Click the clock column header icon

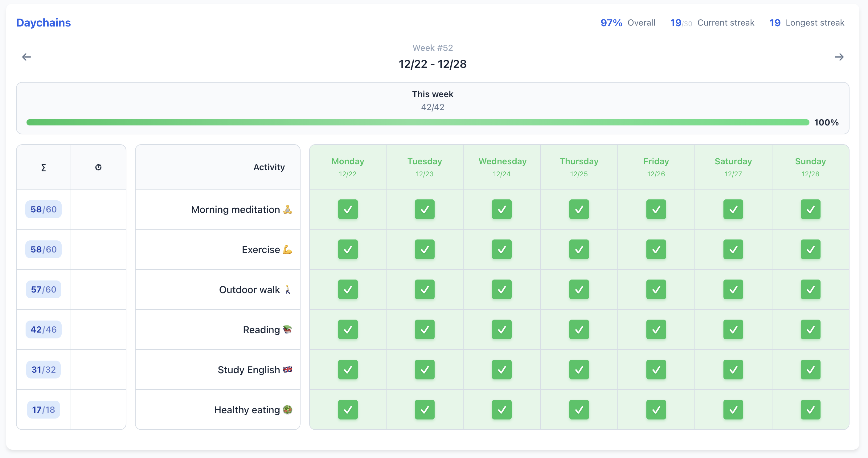(98, 167)
